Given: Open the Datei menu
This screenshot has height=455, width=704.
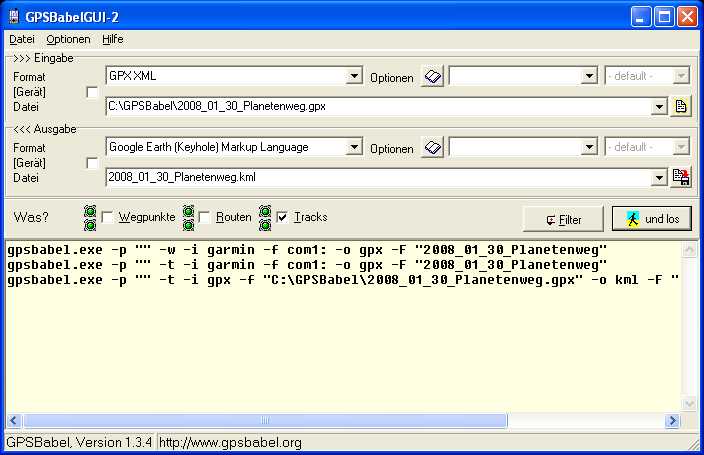Looking at the screenshot, I should [22, 39].
